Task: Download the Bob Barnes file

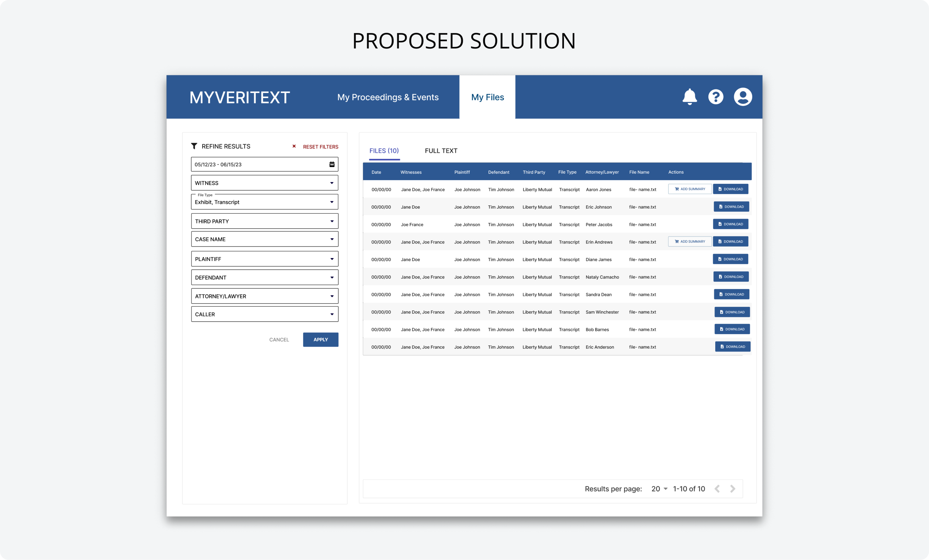Action: click(x=732, y=329)
